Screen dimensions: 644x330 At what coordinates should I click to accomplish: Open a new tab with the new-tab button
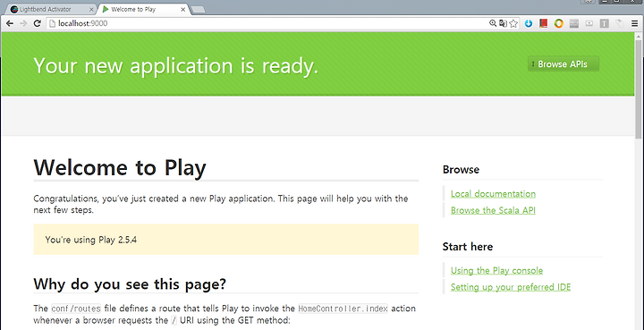pos(198,10)
